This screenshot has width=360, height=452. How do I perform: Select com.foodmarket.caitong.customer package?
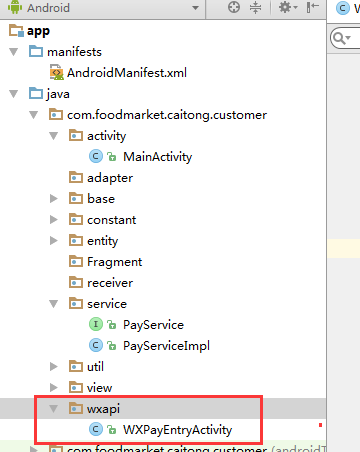coord(167,115)
